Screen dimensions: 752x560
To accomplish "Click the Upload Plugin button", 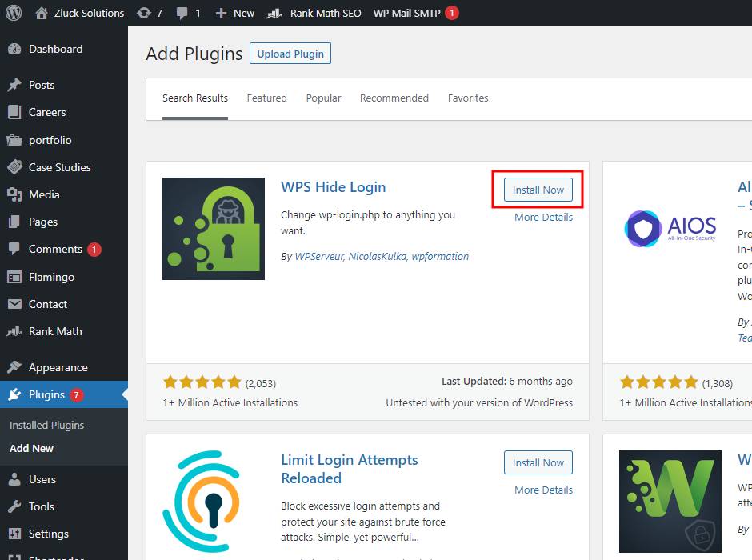I will [290, 54].
